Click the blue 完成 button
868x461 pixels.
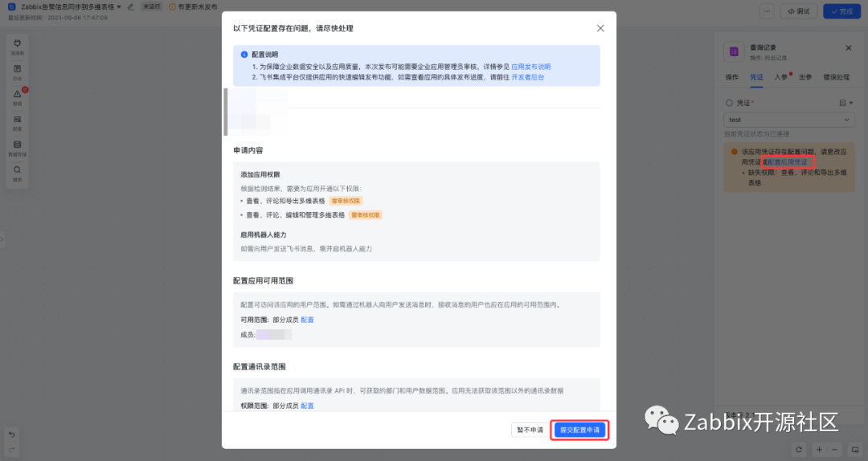tap(841, 11)
